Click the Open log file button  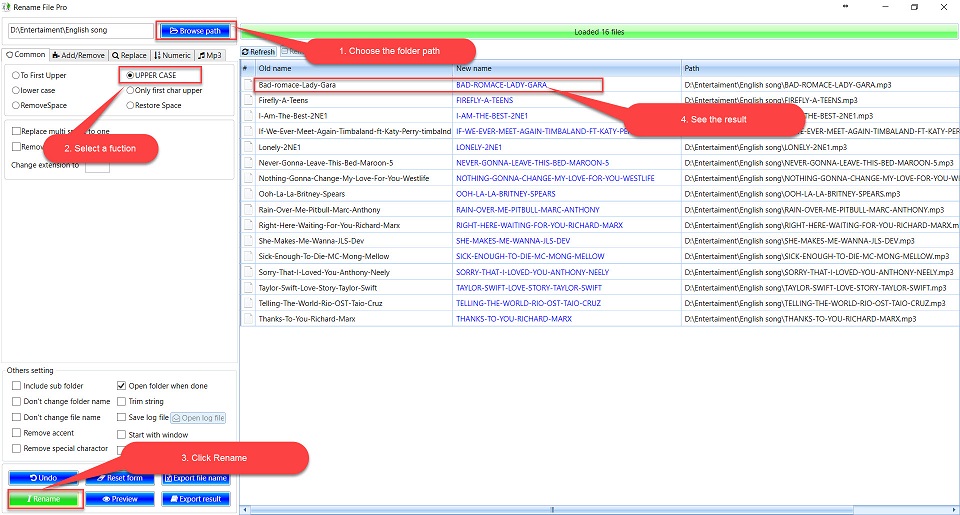click(x=198, y=418)
